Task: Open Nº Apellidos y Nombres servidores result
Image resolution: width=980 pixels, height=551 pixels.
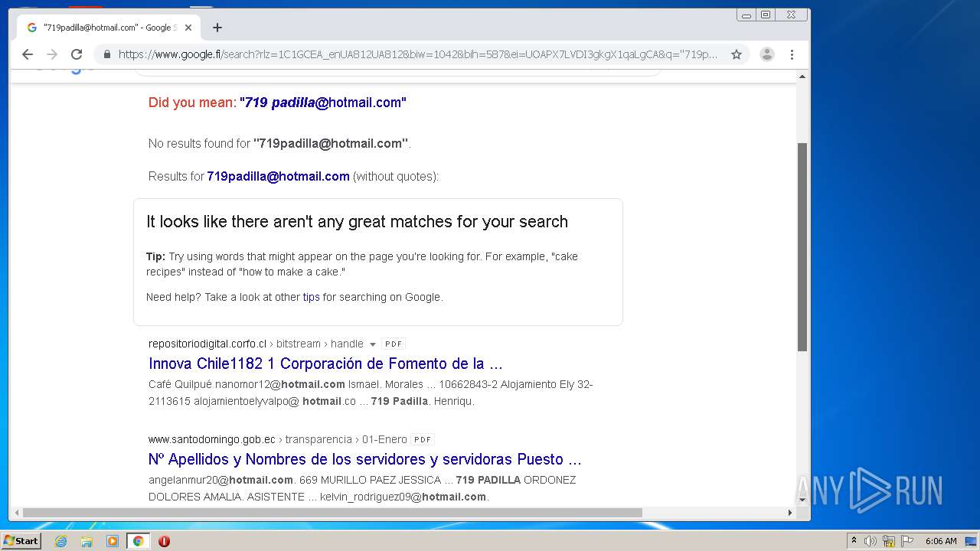Action: 365,459
